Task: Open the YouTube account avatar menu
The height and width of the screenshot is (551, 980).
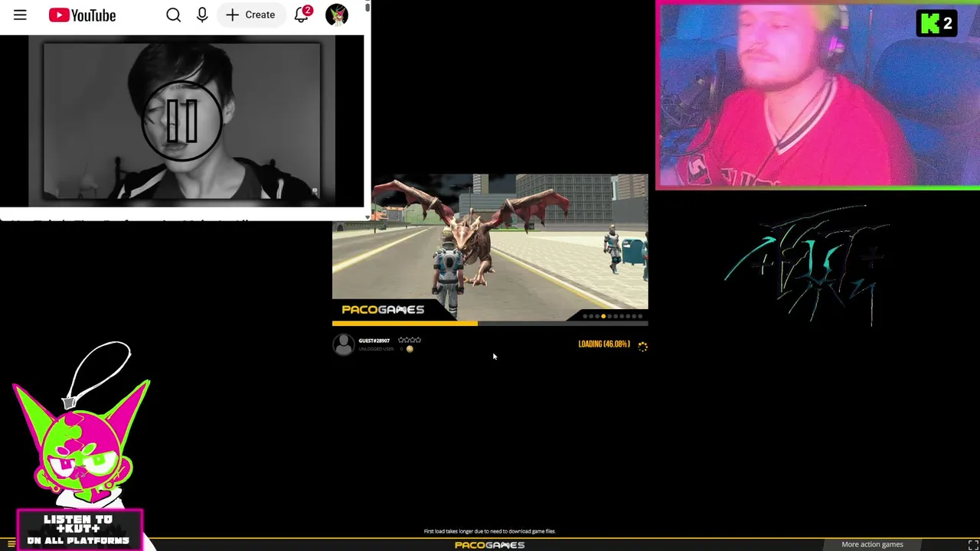Action: (x=337, y=15)
